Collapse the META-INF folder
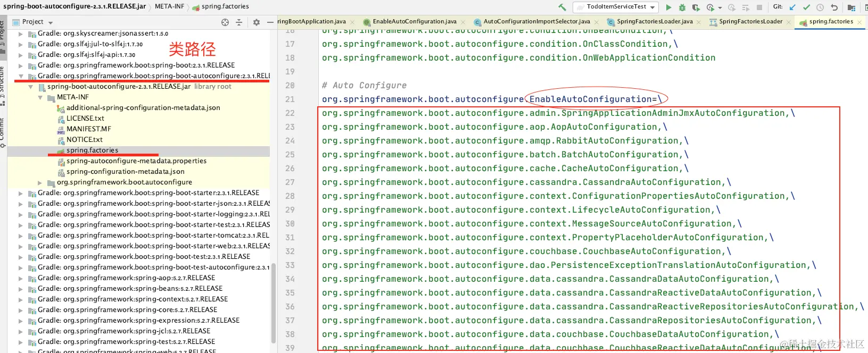Screen dimensions: 868x353 (x=40, y=97)
